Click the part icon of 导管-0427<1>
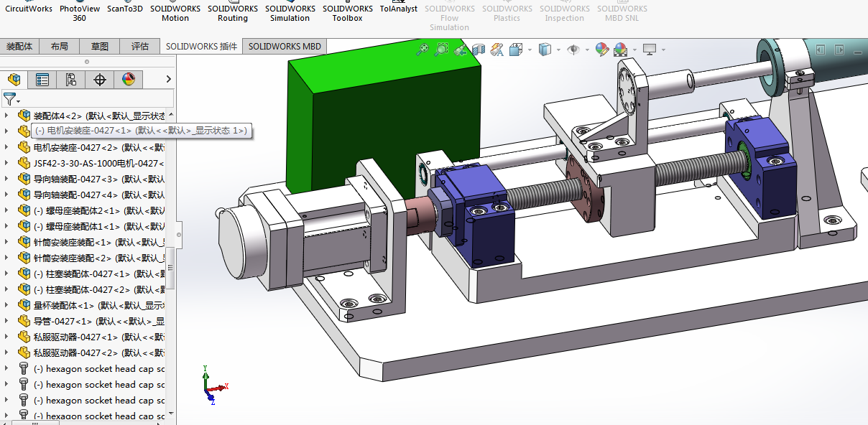 [x=24, y=321]
